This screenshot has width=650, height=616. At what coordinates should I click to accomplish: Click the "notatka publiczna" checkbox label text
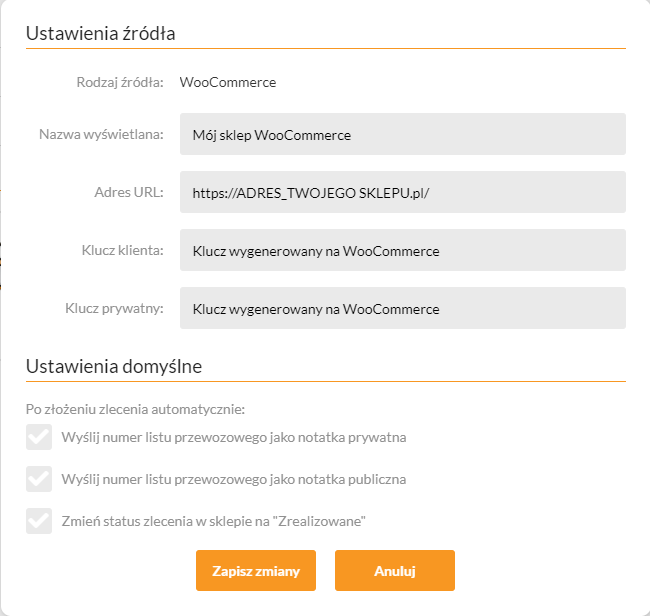click(233, 479)
